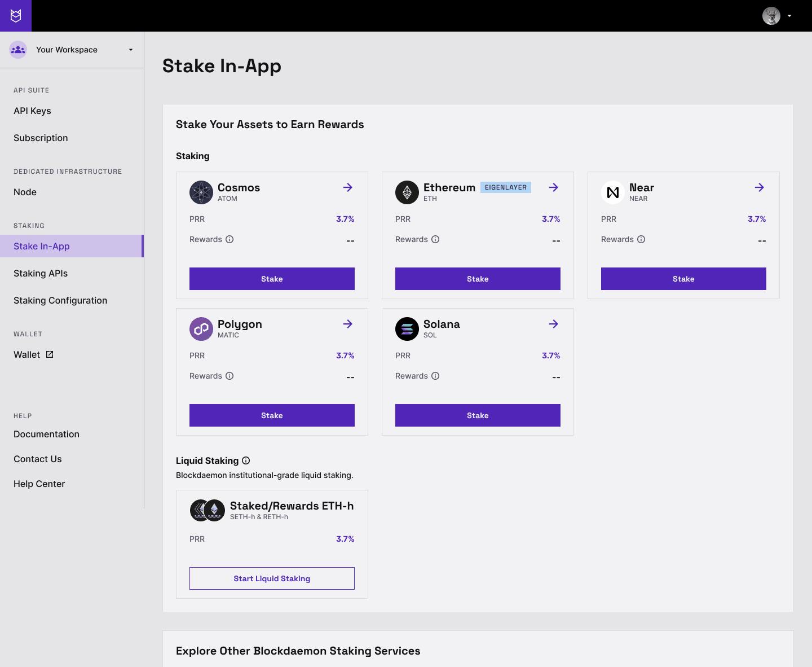Image resolution: width=812 pixels, height=667 pixels.
Task: Click the Cosmos ATOM logo icon
Action: tap(201, 192)
